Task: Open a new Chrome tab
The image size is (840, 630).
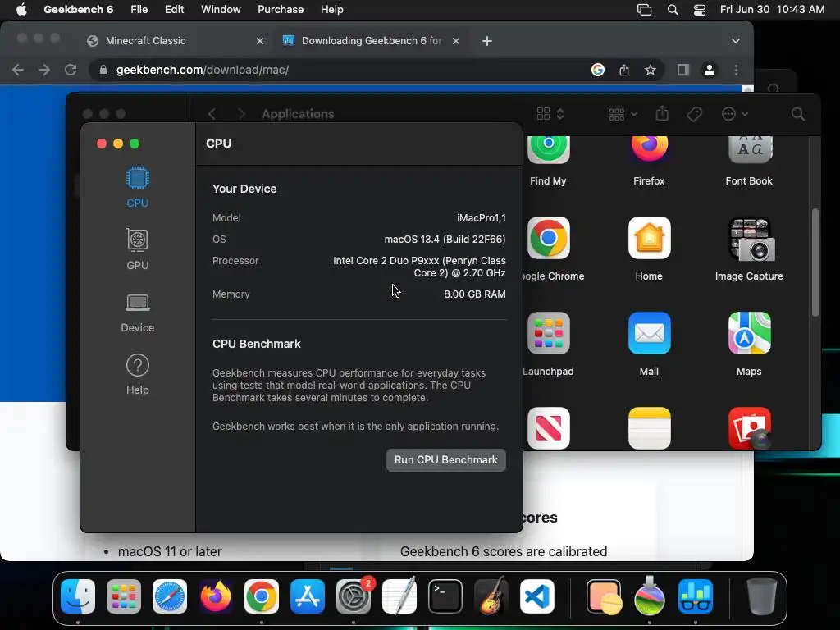Action: [487, 41]
